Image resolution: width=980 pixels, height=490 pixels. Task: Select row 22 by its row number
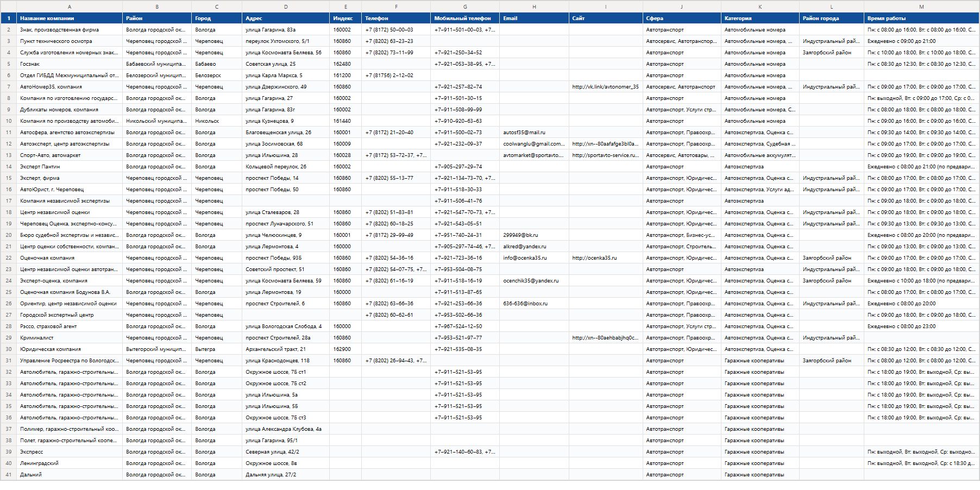click(9, 258)
